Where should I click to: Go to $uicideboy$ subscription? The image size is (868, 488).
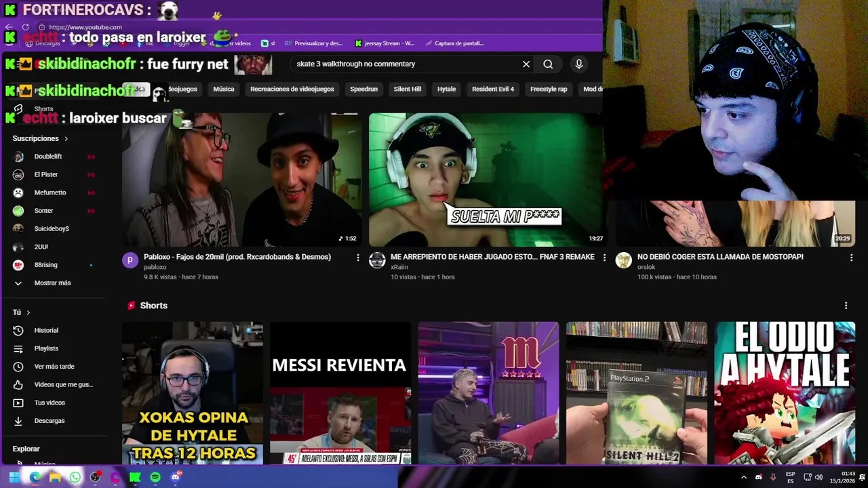(52, 228)
